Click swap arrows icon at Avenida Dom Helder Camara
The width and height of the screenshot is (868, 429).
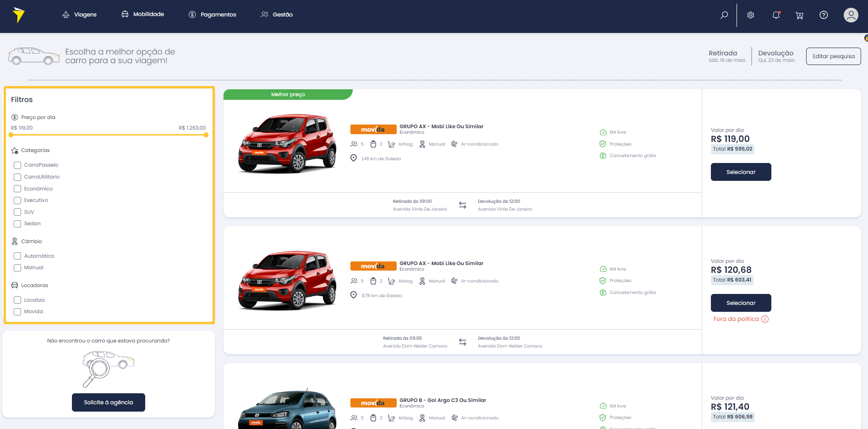click(463, 342)
